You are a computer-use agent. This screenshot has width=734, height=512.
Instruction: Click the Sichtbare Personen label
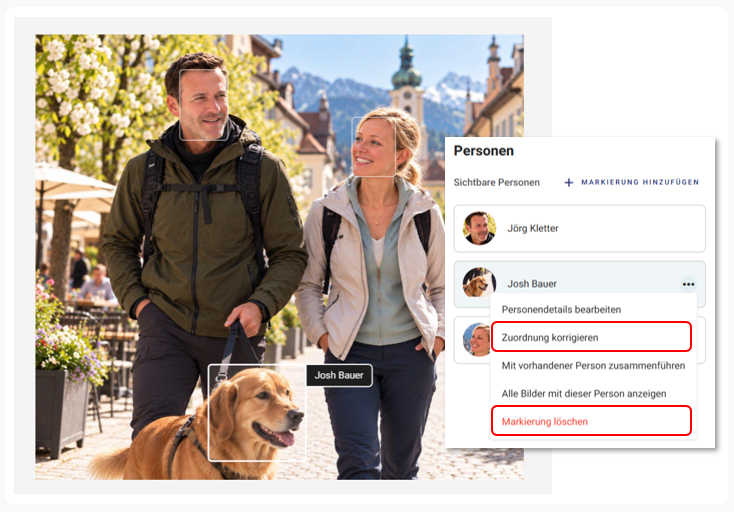[x=496, y=183]
